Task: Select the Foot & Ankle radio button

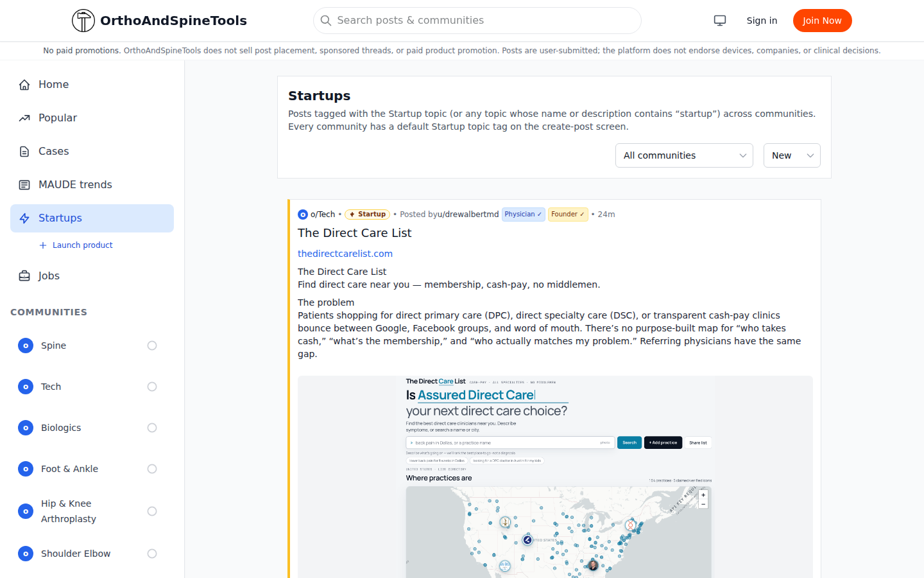Action: click(x=152, y=469)
